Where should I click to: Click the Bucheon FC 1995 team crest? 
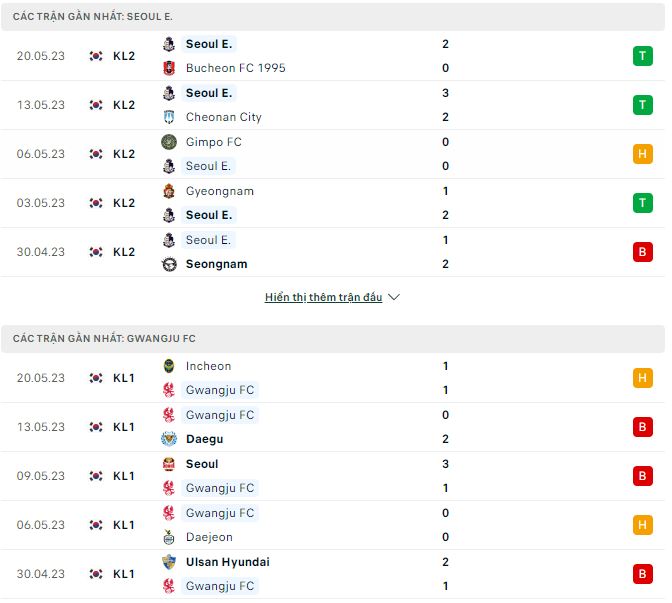tap(169, 68)
